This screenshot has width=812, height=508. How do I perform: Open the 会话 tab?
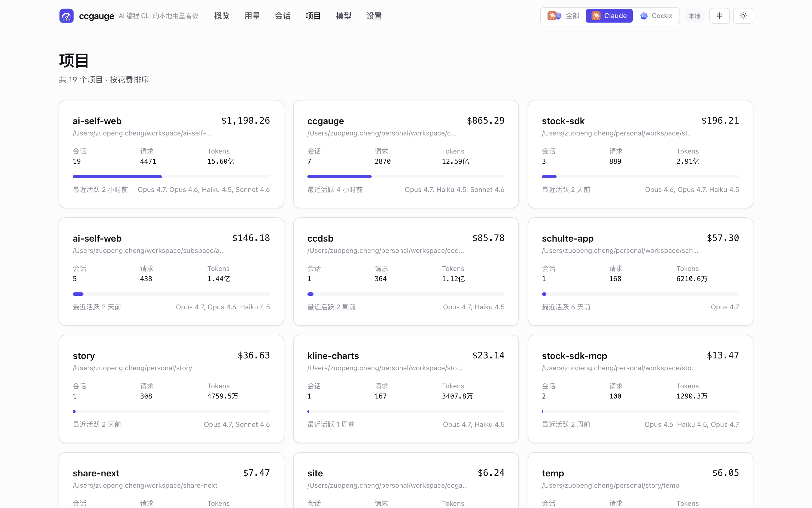tap(283, 16)
